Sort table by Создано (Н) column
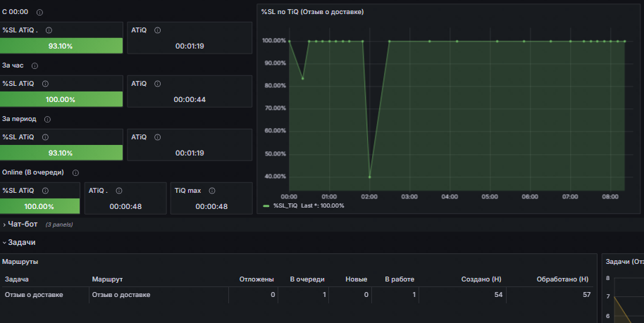This screenshot has height=323, width=644. pyautogui.click(x=481, y=279)
